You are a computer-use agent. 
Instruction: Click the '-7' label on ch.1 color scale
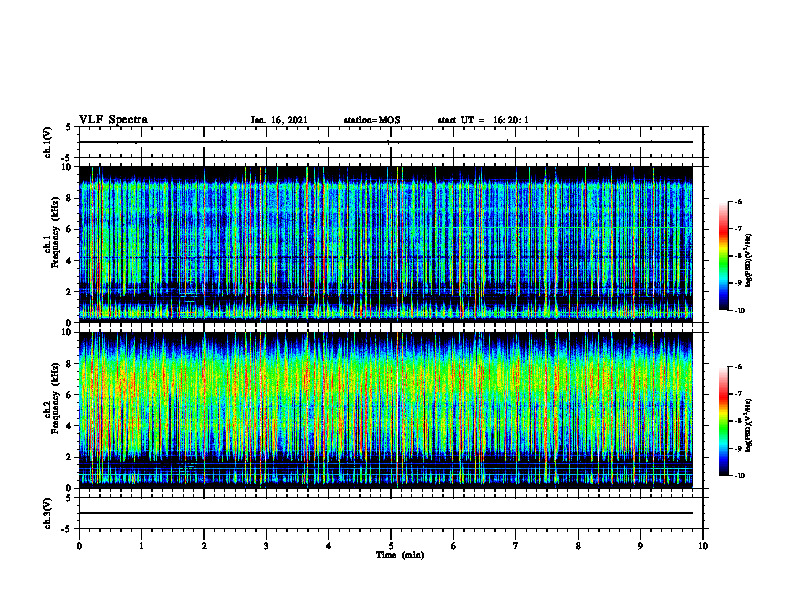pyautogui.click(x=738, y=229)
